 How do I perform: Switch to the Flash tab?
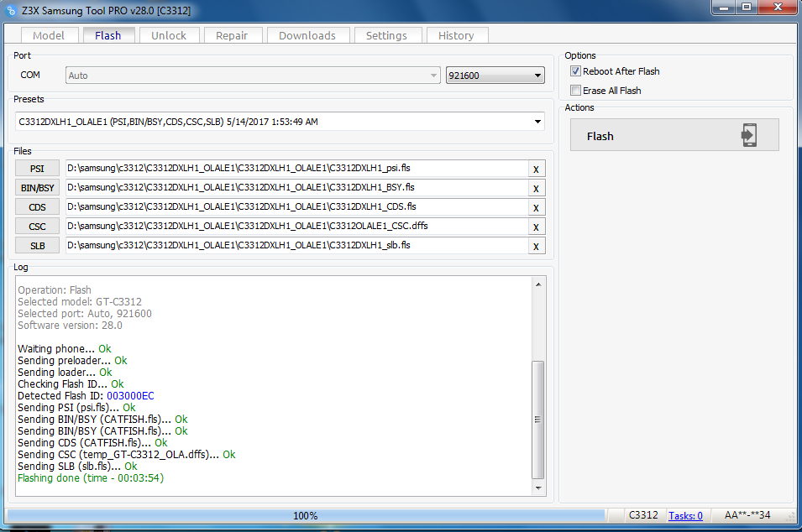108,35
